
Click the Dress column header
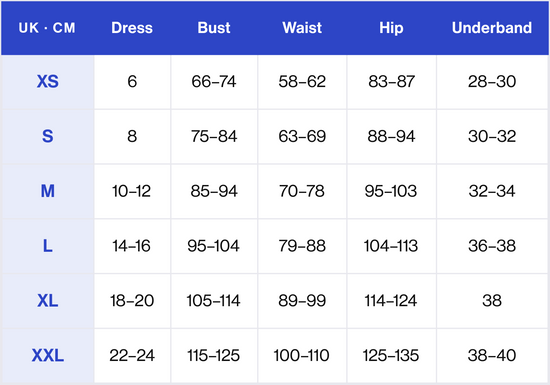132,28
